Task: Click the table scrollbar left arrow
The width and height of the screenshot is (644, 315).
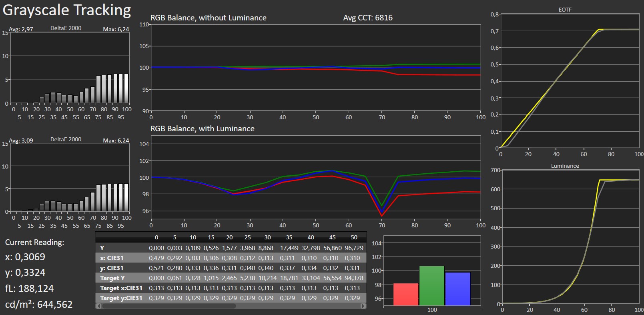Action: [98, 306]
